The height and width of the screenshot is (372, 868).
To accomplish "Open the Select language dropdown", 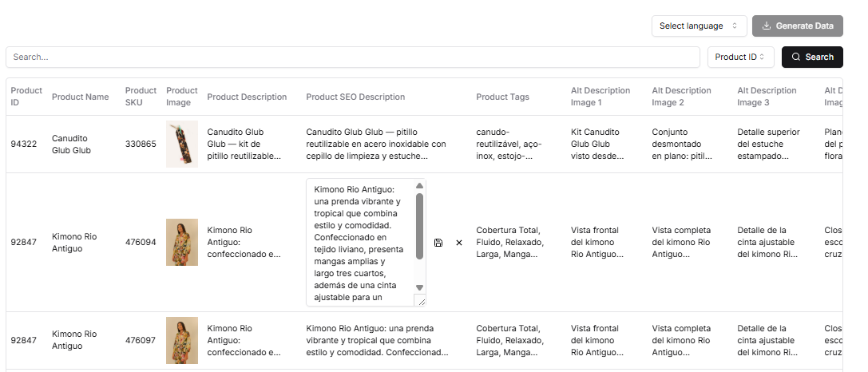I will coord(699,26).
